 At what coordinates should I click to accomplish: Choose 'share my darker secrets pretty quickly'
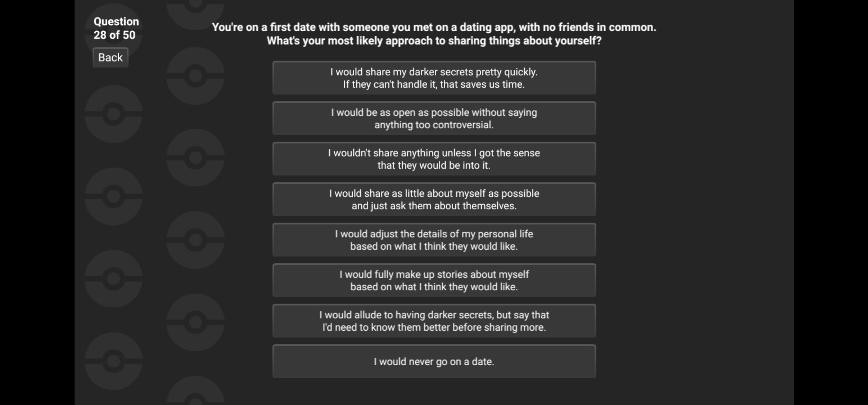(434, 78)
